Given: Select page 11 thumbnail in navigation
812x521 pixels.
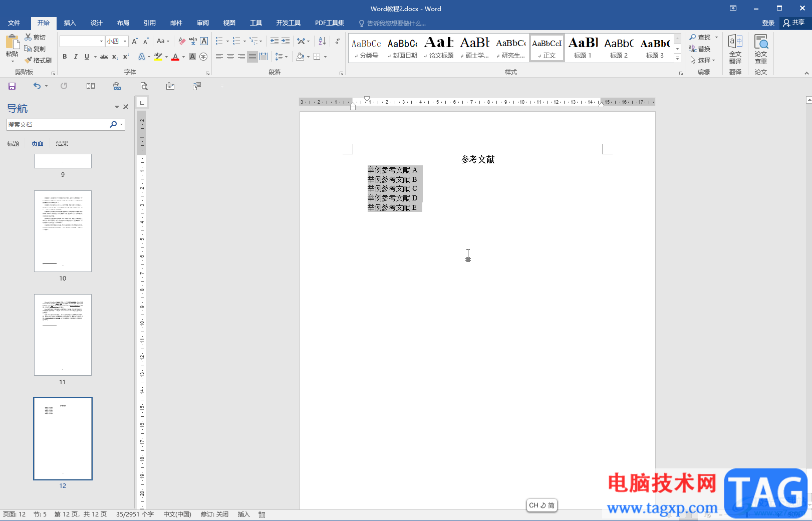Looking at the screenshot, I should click(x=63, y=335).
